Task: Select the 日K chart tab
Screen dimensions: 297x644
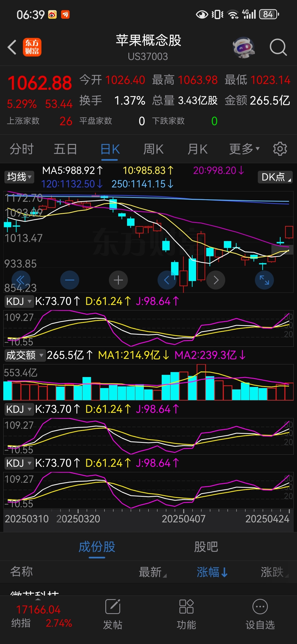Action: click(x=110, y=149)
